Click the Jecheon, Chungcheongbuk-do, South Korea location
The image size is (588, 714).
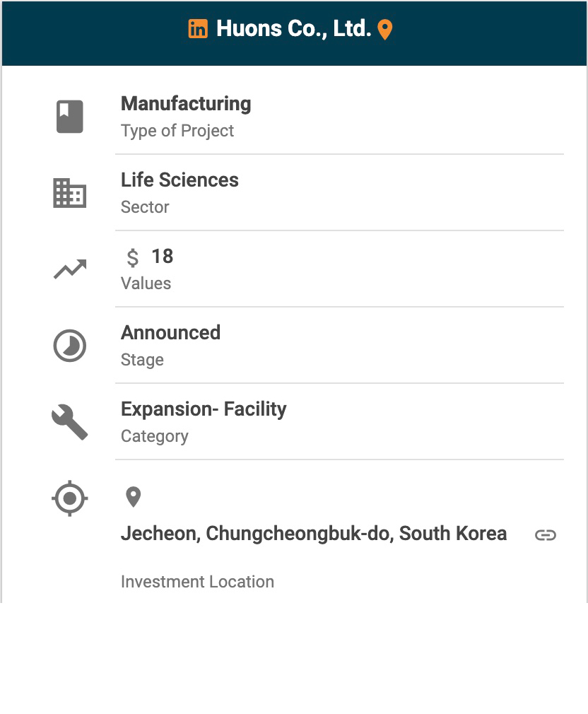[x=314, y=534]
